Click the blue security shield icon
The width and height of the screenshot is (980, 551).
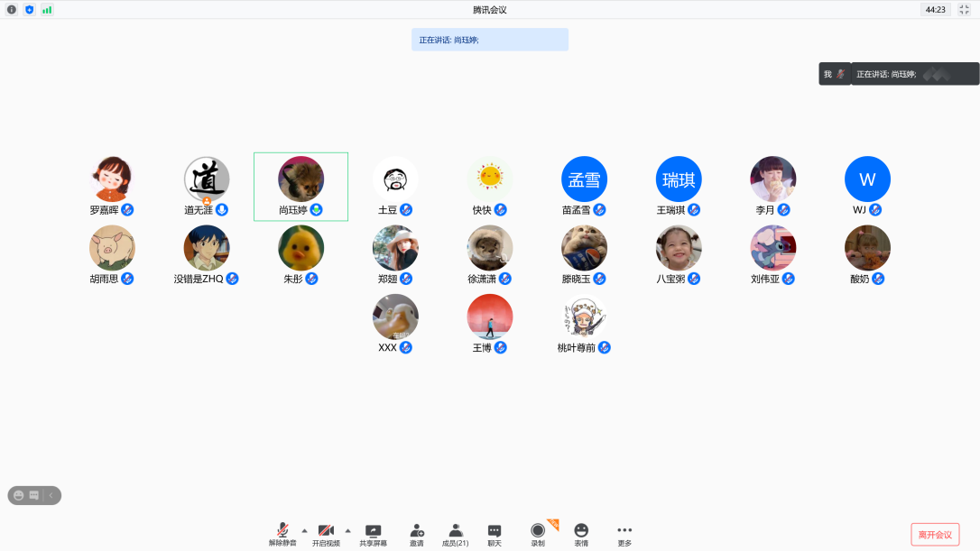coord(29,10)
